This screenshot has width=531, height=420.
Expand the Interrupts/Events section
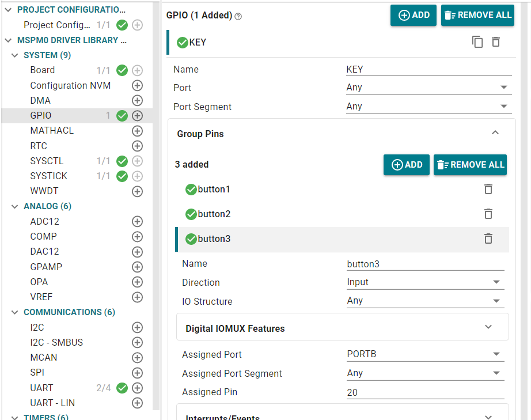[x=488, y=417]
